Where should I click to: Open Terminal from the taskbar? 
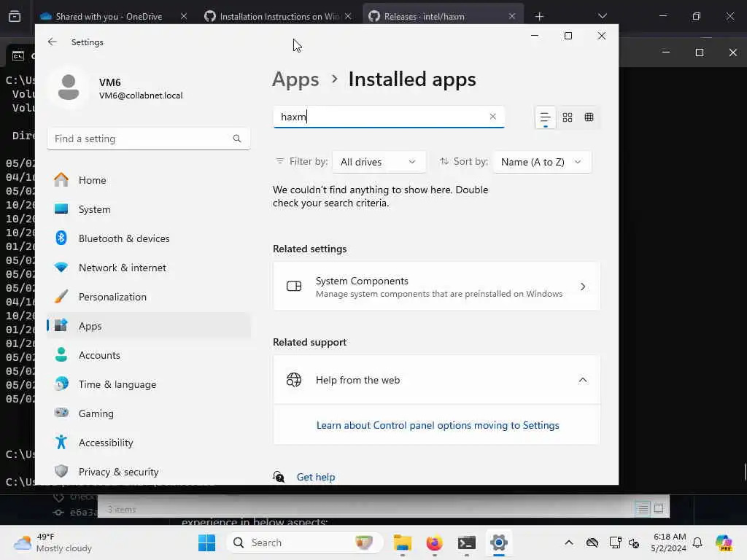466,542
